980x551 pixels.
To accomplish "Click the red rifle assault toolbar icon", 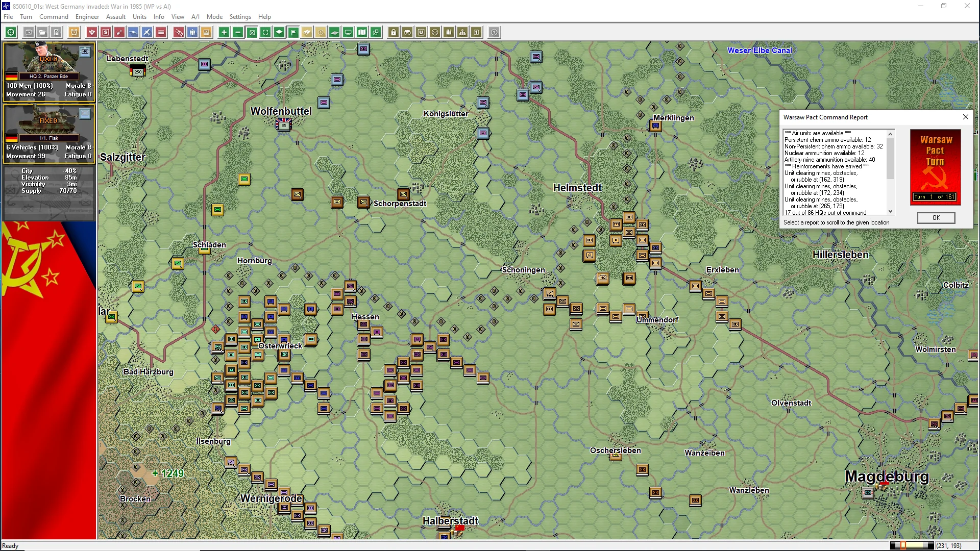I will (179, 32).
